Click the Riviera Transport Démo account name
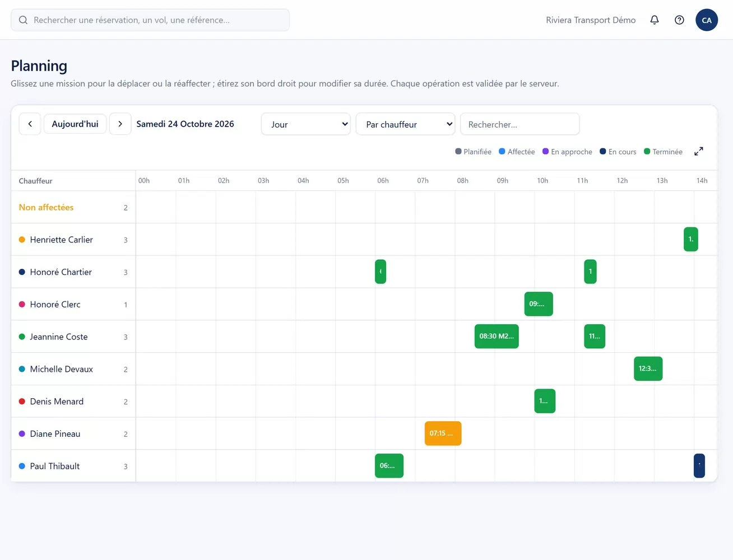Screen dimensions: 733x560 [591, 20]
